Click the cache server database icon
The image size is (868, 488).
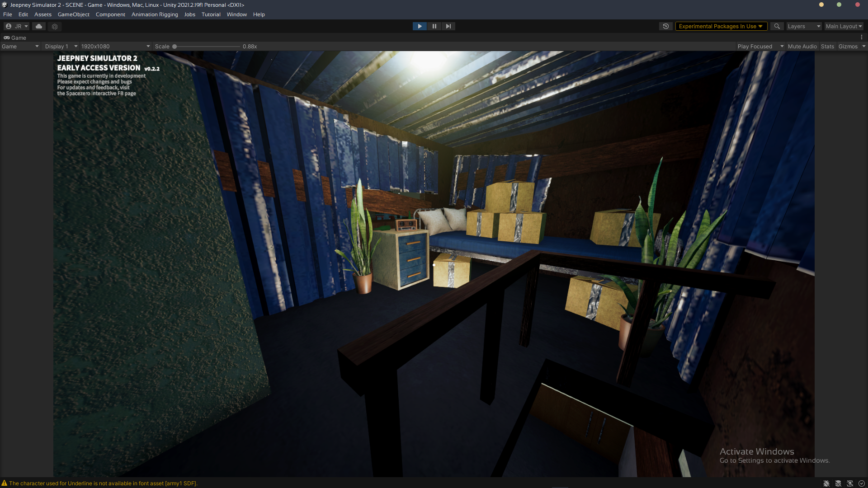coord(838,483)
